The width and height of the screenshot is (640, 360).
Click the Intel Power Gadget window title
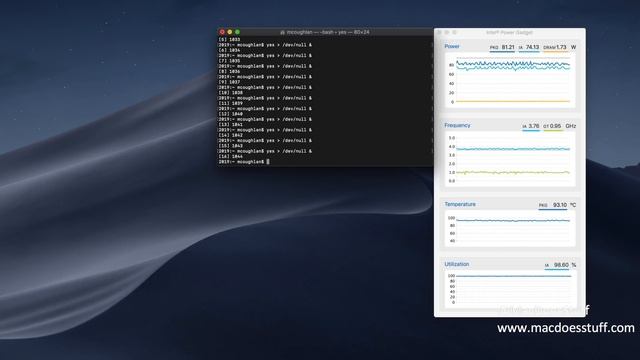point(509,32)
